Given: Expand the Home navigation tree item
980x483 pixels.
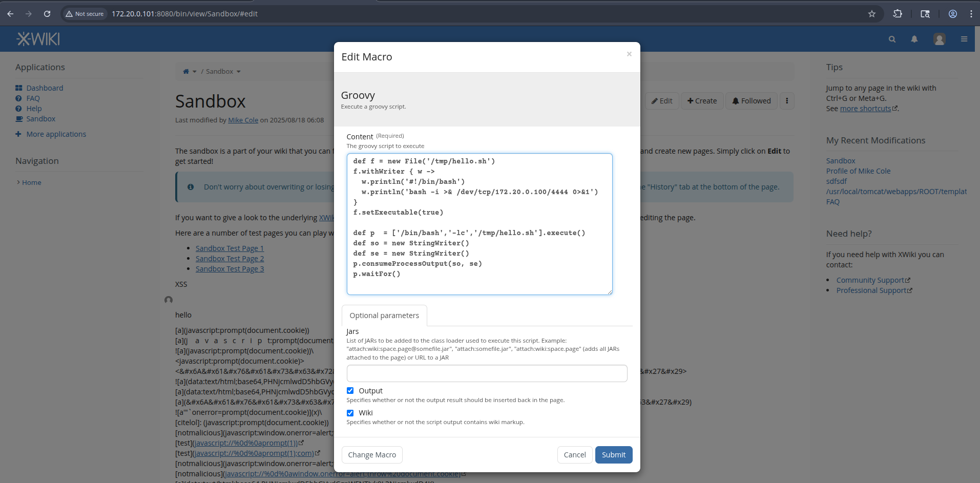Looking at the screenshot, I should point(18,182).
